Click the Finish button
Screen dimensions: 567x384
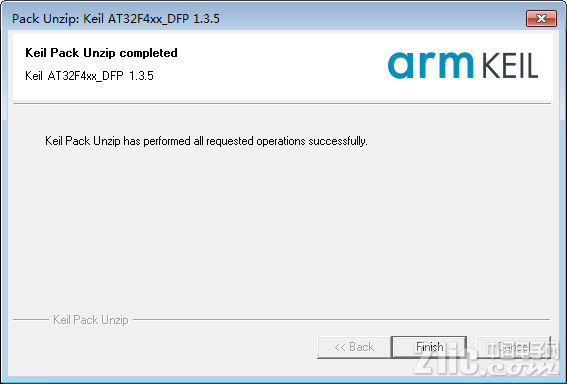coord(429,347)
